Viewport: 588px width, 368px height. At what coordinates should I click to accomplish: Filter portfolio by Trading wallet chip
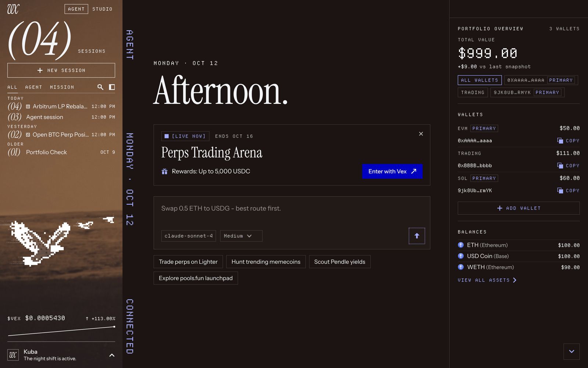point(473,92)
